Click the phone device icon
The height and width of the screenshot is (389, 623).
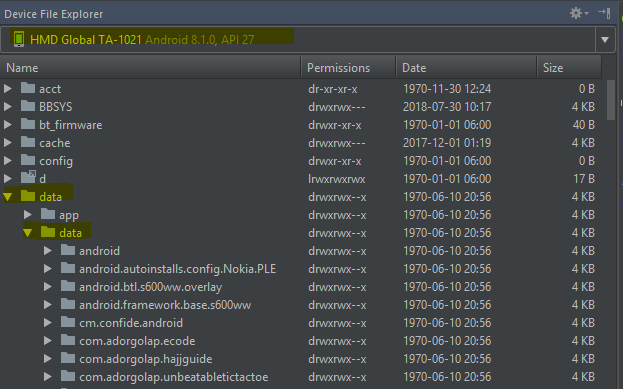point(19,39)
